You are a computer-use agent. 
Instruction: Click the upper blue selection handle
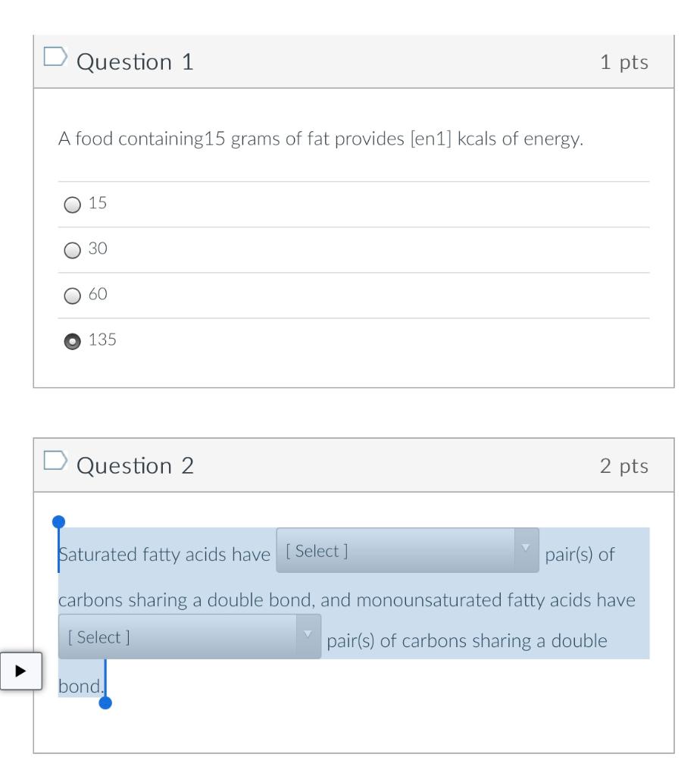click(x=59, y=521)
